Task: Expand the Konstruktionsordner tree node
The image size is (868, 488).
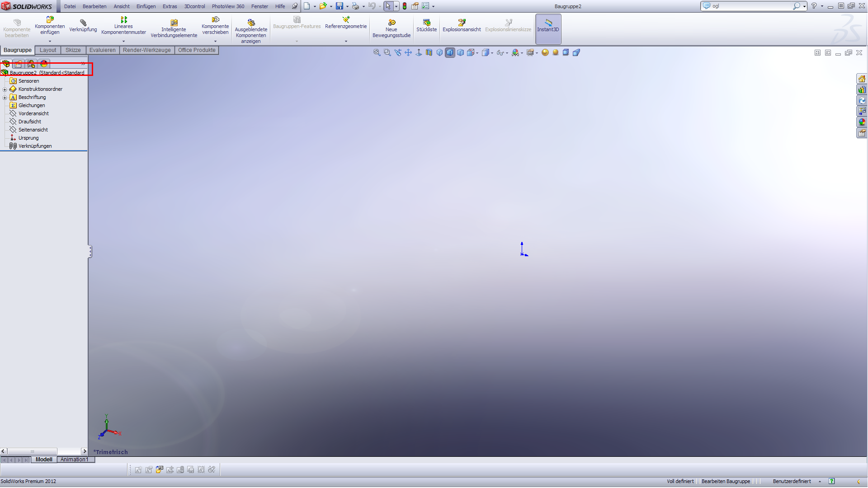Action: (5, 89)
